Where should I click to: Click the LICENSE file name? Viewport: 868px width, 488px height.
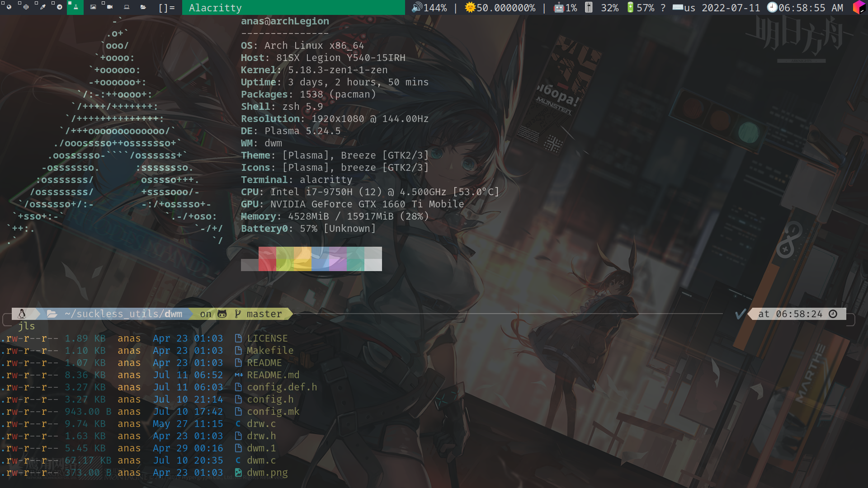(267, 338)
